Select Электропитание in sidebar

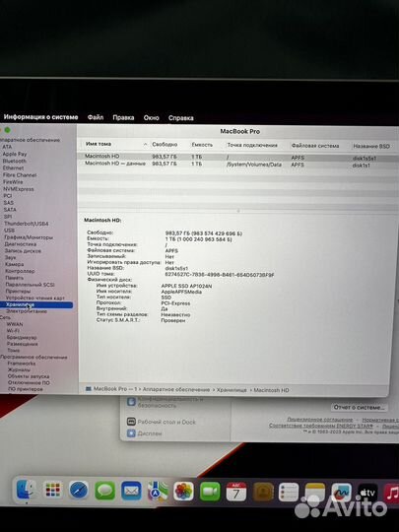[27, 311]
